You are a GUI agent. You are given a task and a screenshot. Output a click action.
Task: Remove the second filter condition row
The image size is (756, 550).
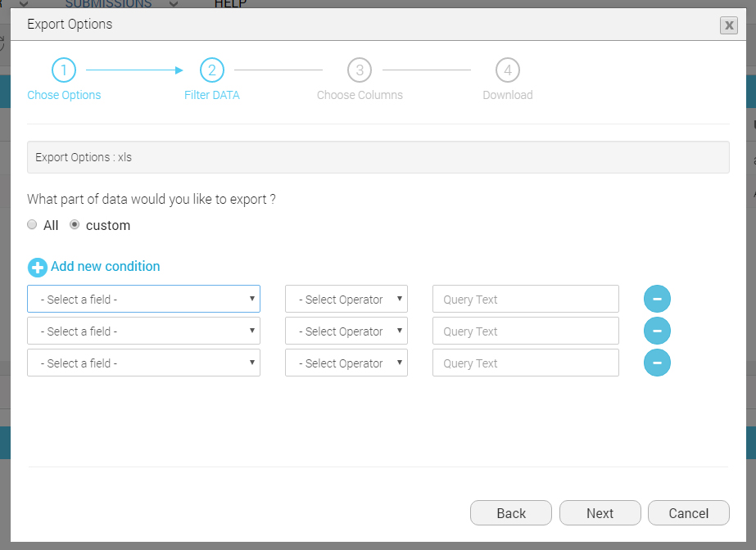[657, 331]
